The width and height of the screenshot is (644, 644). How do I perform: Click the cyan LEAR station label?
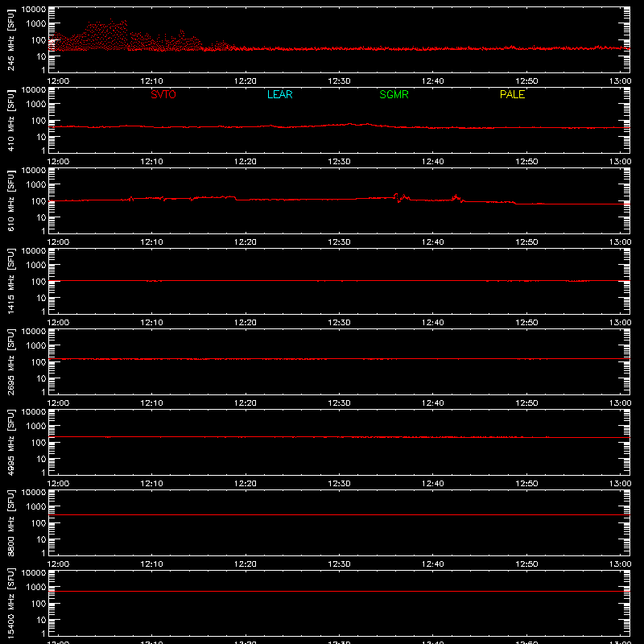(x=279, y=94)
